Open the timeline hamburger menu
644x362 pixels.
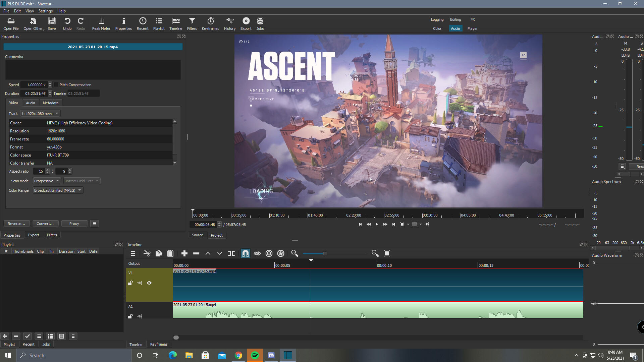point(133,253)
